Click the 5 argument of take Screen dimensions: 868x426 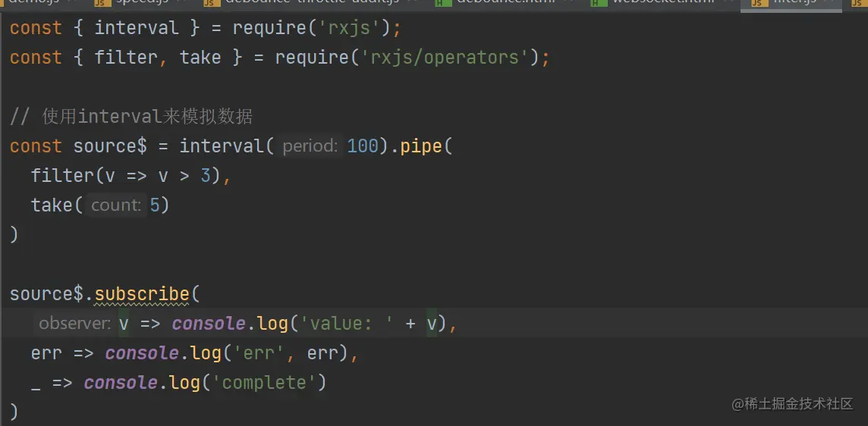[x=155, y=205]
